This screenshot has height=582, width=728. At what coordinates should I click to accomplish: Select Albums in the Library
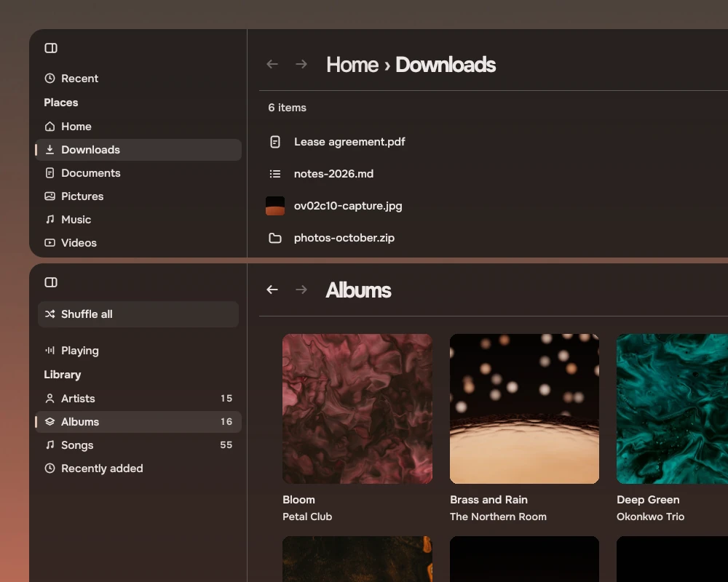[138, 421]
